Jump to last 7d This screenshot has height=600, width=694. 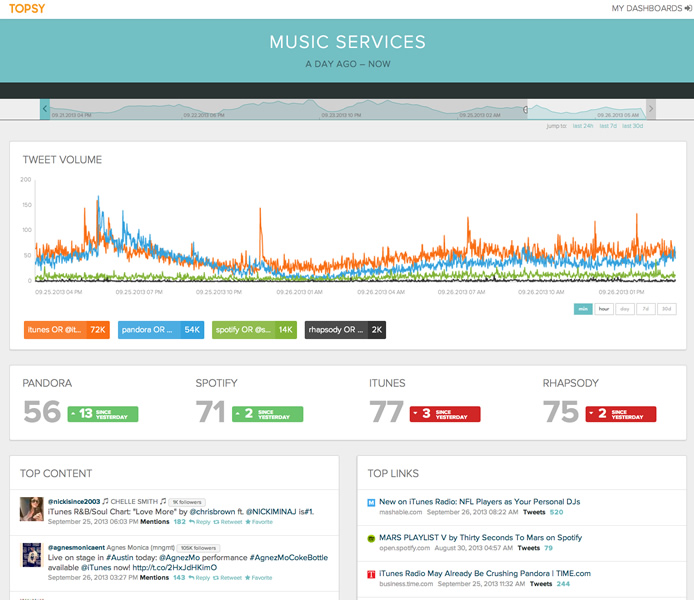click(x=608, y=126)
